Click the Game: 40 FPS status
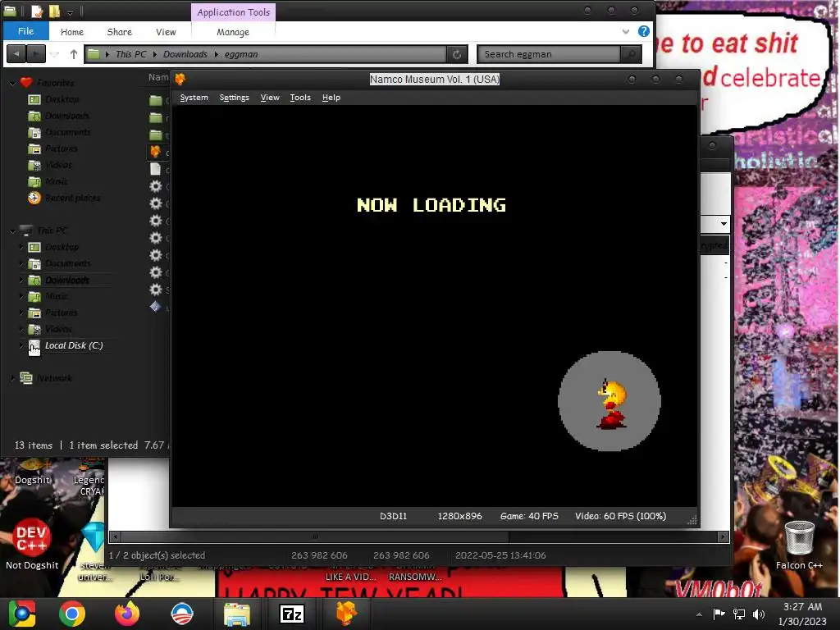The image size is (840, 630). pyautogui.click(x=529, y=517)
